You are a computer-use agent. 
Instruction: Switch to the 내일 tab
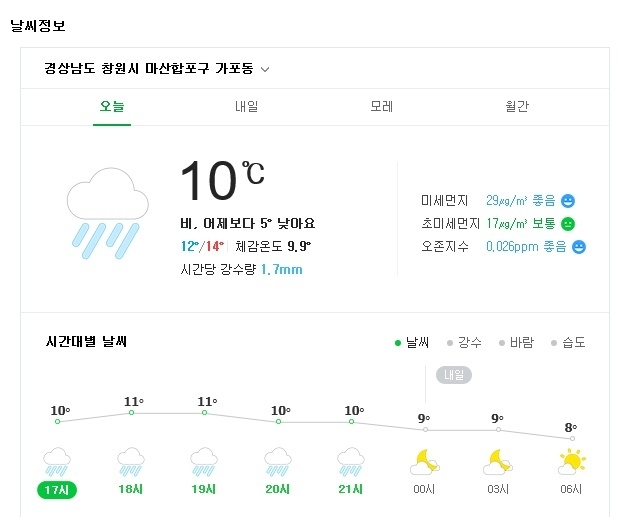246,106
